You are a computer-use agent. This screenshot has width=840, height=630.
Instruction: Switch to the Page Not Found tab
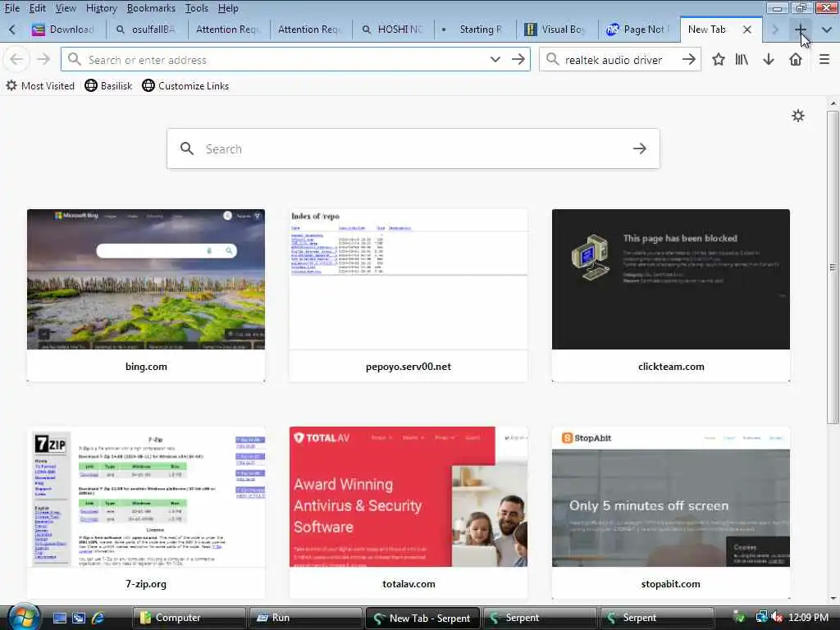click(639, 30)
